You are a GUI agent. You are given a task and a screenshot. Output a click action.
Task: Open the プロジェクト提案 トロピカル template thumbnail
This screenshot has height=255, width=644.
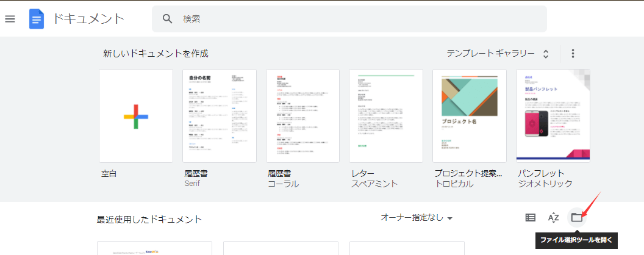(470, 116)
